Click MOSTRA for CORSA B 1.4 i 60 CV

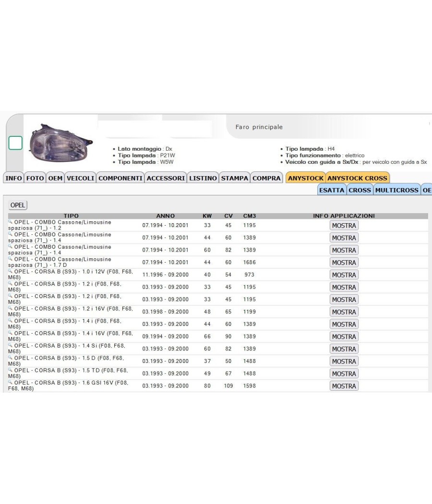[344, 324]
